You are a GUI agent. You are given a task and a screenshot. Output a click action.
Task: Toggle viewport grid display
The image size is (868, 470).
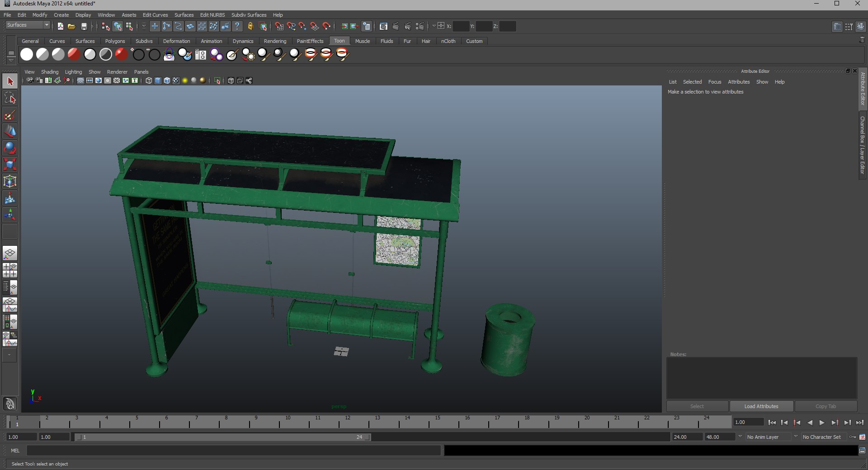pyautogui.click(x=80, y=80)
